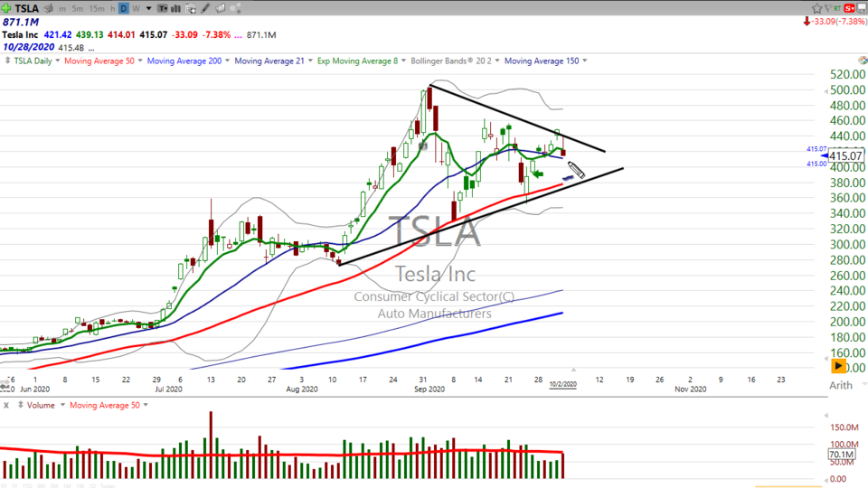Image resolution: width=868 pixels, height=488 pixels.
Task: Open the TSLA Daily plot dropdown
Action: [x=58, y=61]
